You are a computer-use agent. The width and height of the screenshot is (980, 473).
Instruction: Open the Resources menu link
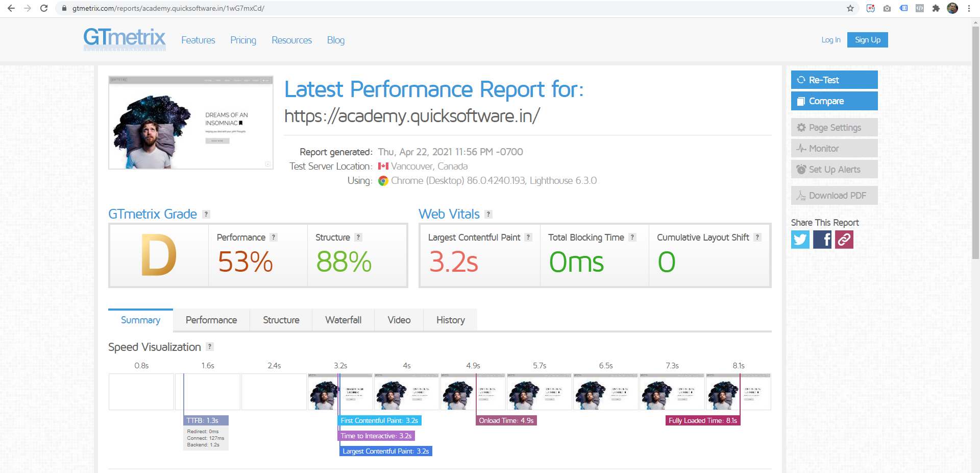coord(291,40)
